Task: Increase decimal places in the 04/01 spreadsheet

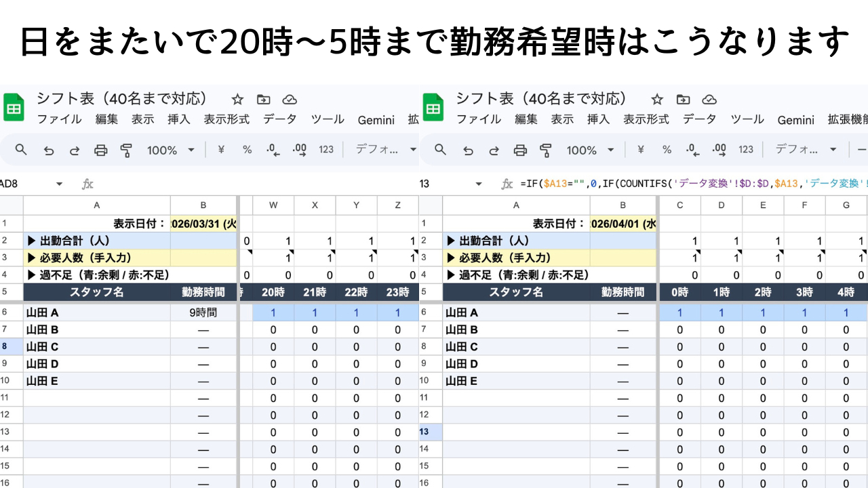Action: click(x=719, y=150)
